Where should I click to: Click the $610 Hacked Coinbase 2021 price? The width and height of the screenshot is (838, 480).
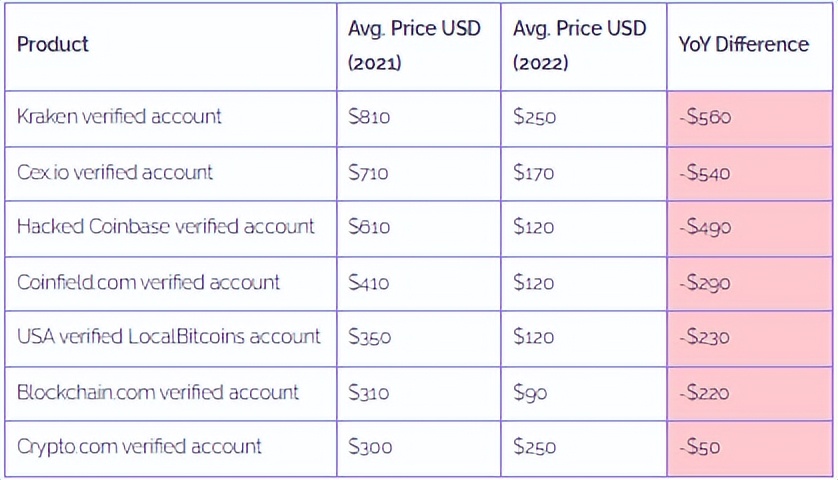[x=369, y=227]
